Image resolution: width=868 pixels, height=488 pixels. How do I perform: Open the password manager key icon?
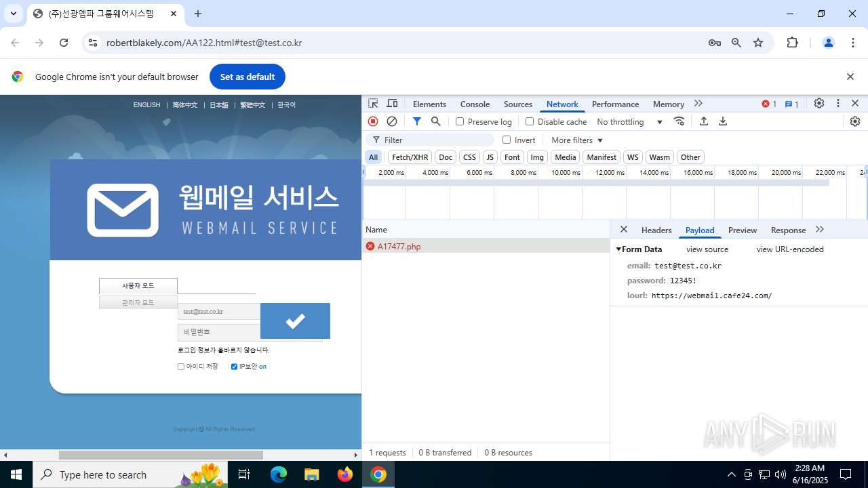715,43
